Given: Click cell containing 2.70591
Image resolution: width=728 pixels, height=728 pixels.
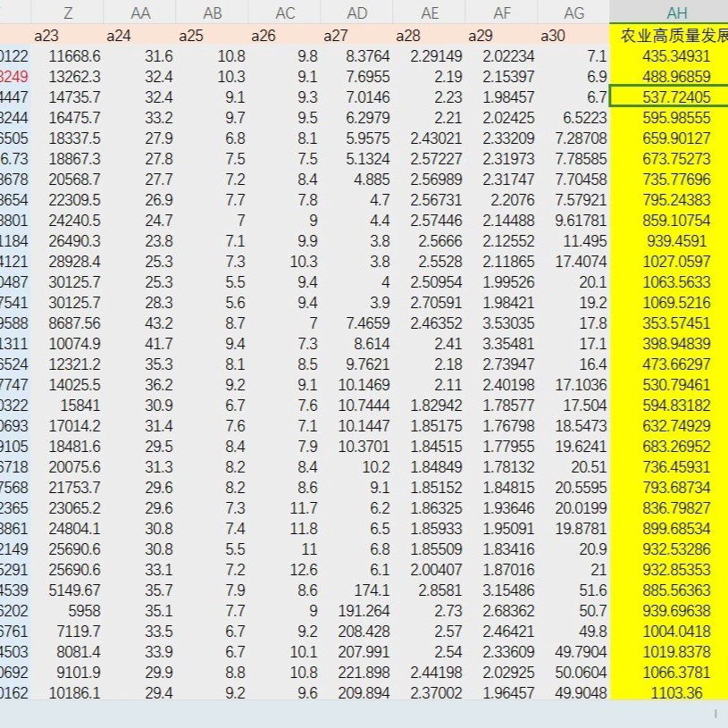Looking at the screenshot, I should point(430,303).
